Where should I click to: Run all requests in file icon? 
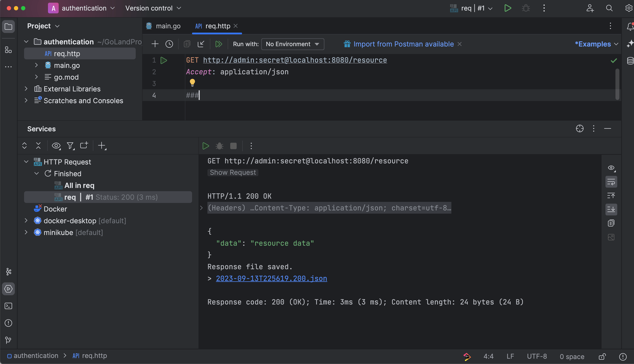coord(218,44)
